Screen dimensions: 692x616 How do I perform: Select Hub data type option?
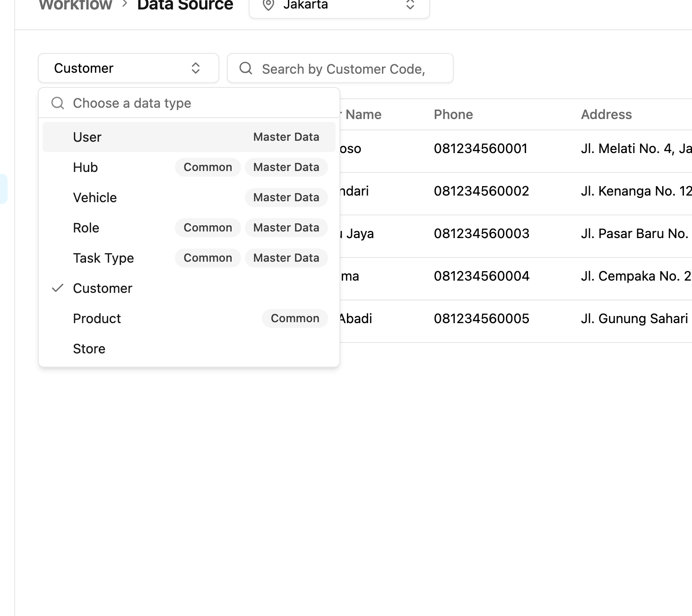click(x=189, y=167)
